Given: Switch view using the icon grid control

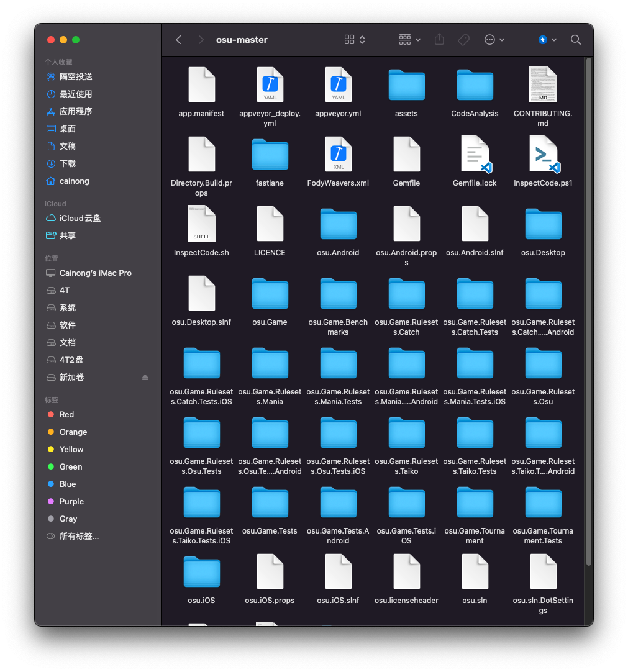Looking at the screenshot, I should pyautogui.click(x=355, y=40).
